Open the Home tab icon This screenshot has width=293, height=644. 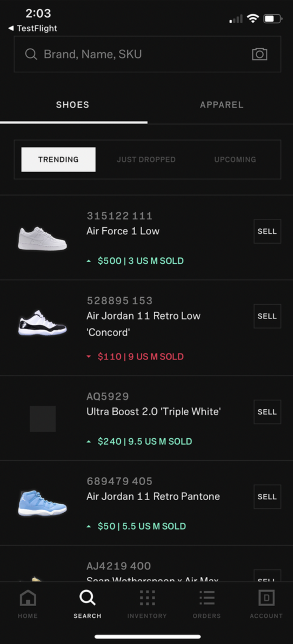tap(28, 598)
